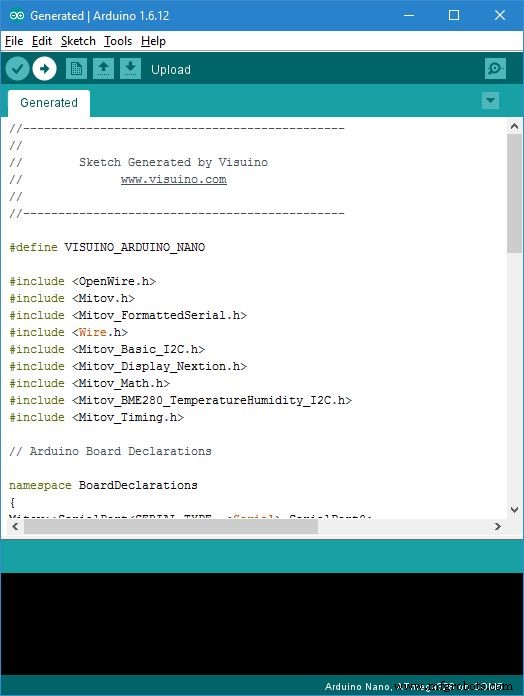The width and height of the screenshot is (524, 696).
Task: Open the Help menu
Action: [x=153, y=41]
